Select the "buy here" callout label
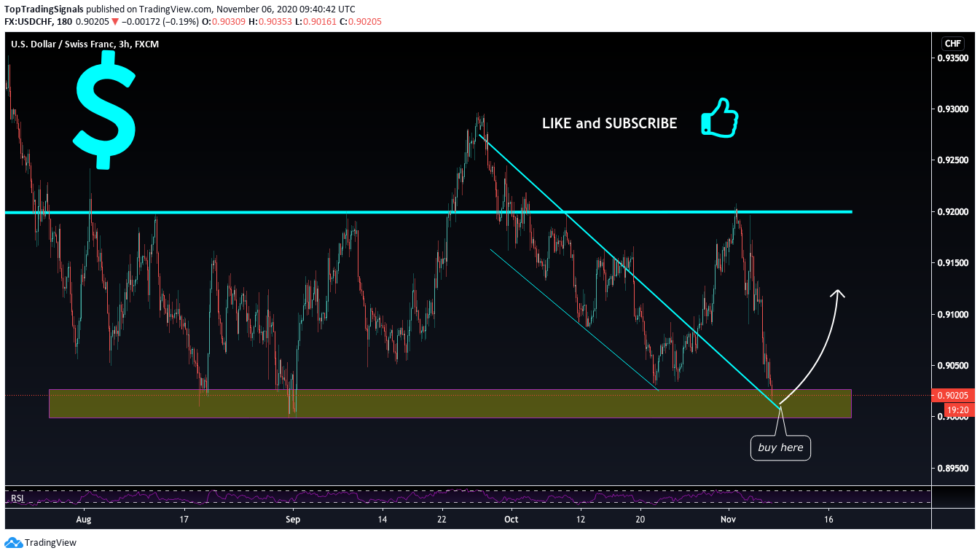Viewport: 980px width, 556px height. click(780, 447)
